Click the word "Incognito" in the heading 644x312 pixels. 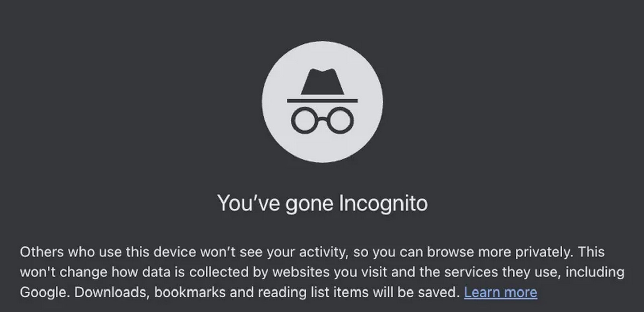point(383,204)
